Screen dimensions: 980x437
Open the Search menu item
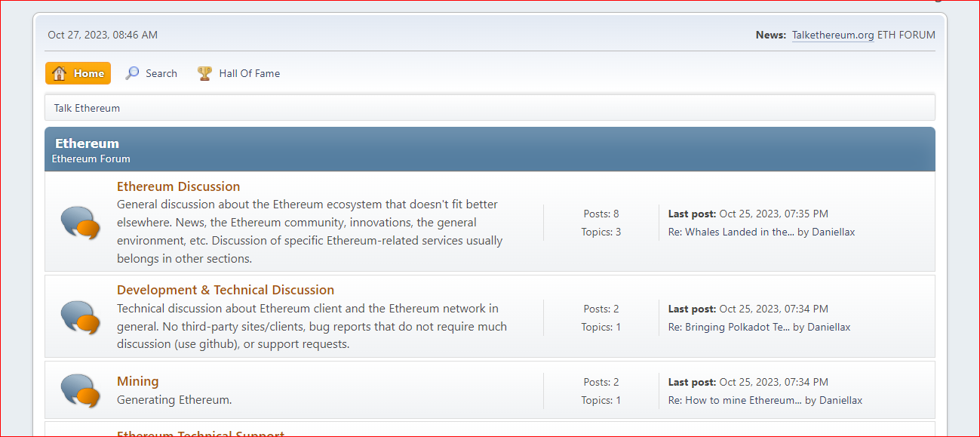(151, 73)
